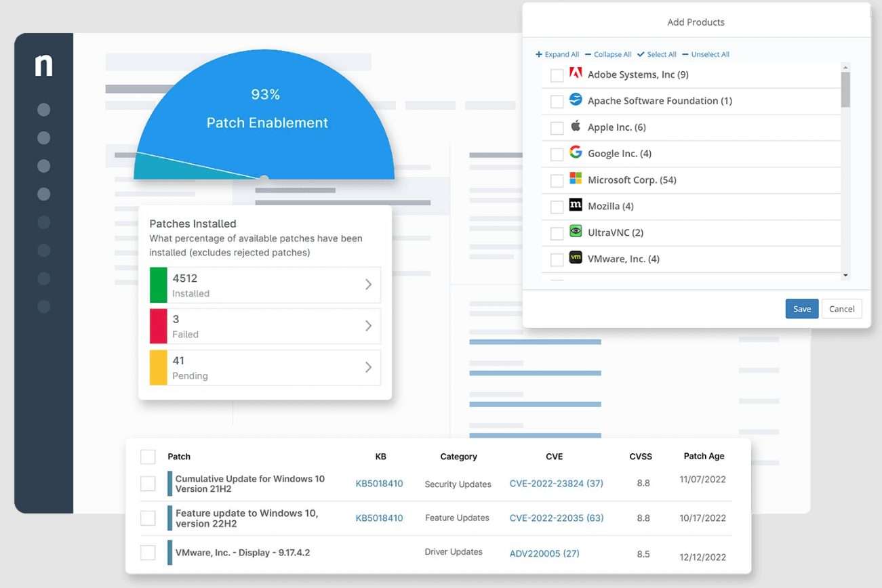Click the Microsoft Corp. logo icon
Screen dimensions: 882x588
pos(576,179)
